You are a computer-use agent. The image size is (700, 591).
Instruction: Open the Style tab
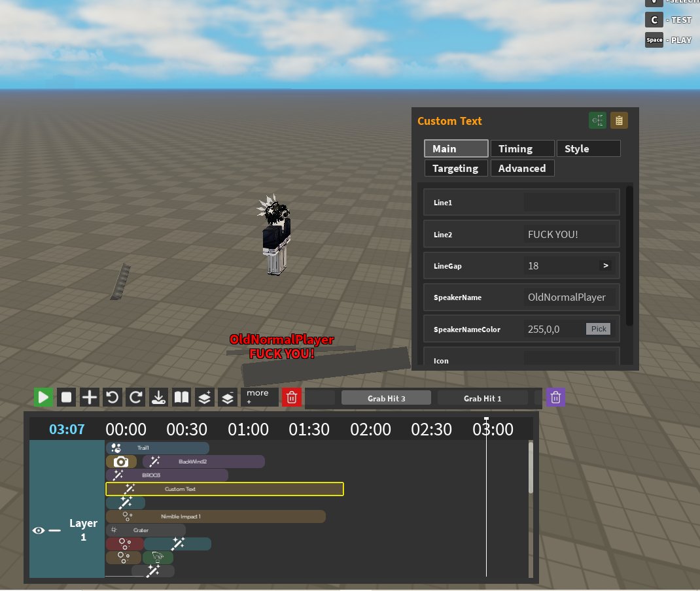click(x=588, y=148)
